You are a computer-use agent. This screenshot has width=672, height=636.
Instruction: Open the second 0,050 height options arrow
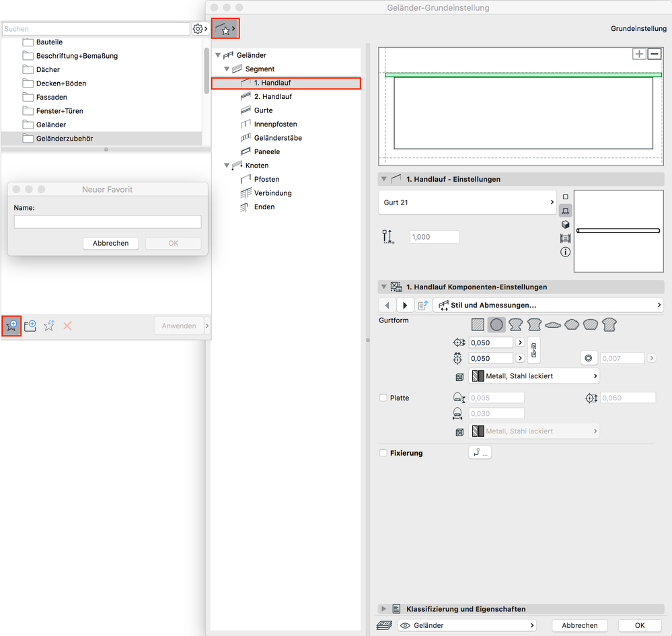pyautogui.click(x=520, y=358)
